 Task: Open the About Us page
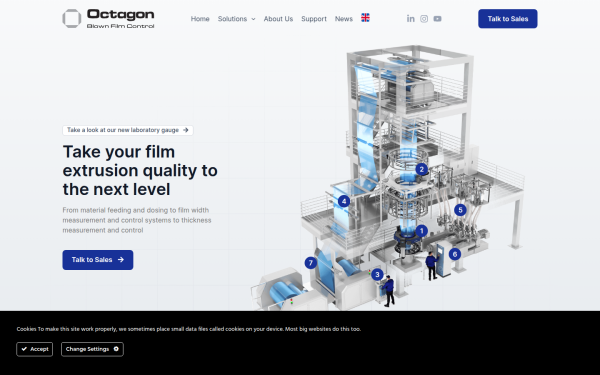click(278, 19)
